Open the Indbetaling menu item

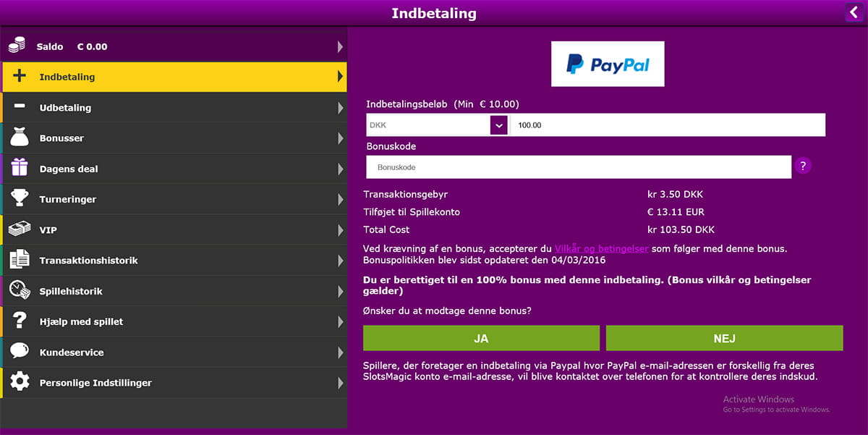174,77
